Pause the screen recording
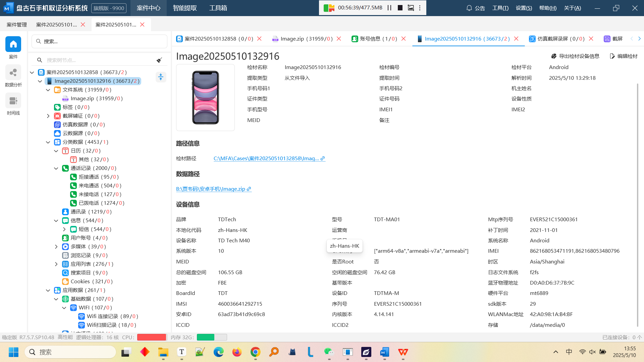Screen dimensions: 644x362 (x=389, y=8)
